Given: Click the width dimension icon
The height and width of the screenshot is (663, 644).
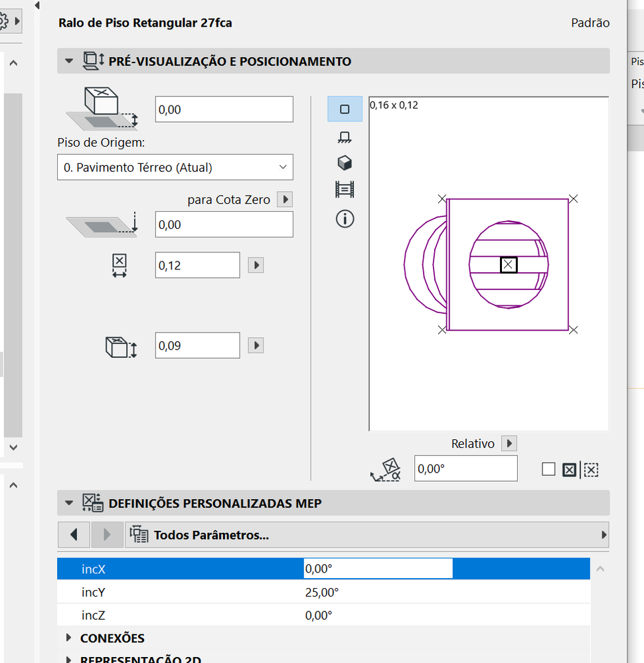Looking at the screenshot, I should (x=120, y=265).
